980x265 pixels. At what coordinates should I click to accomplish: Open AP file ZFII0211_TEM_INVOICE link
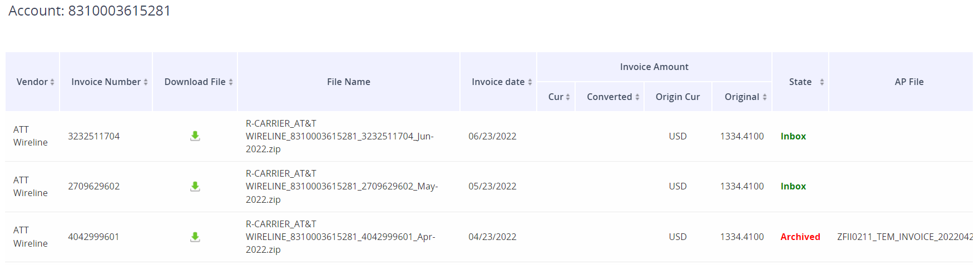(905, 237)
